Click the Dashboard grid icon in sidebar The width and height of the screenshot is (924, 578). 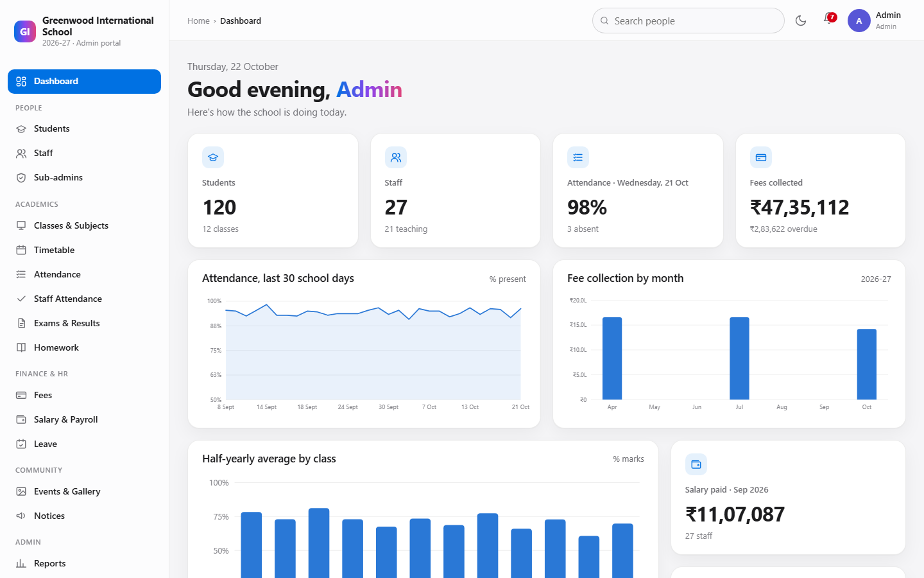click(x=21, y=82)
